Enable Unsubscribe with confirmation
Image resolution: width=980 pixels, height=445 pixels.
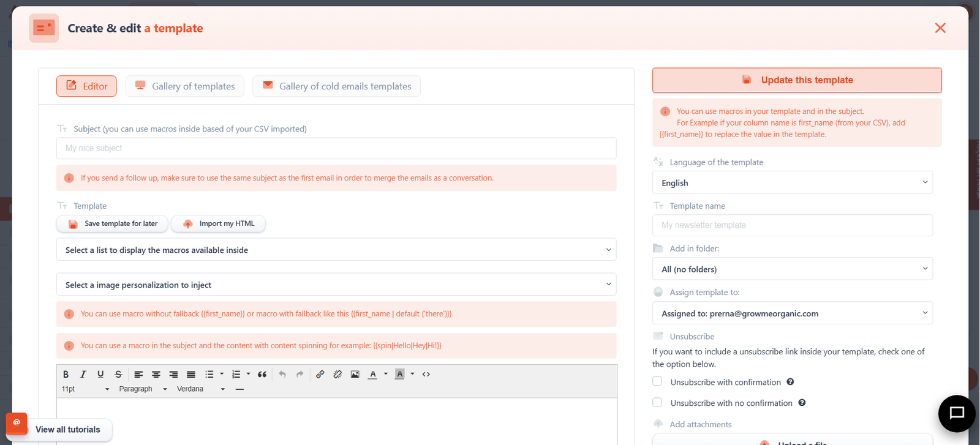pos(657,381)
